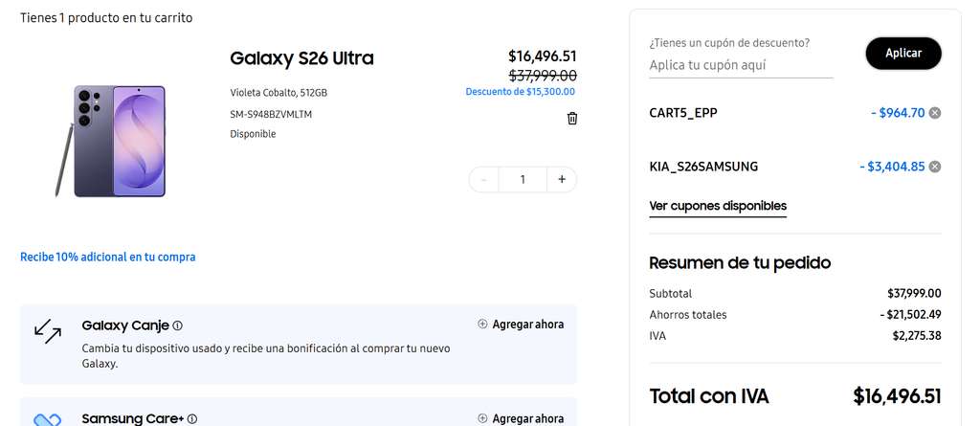Click the quantity value field

click(x=523, y=180)
